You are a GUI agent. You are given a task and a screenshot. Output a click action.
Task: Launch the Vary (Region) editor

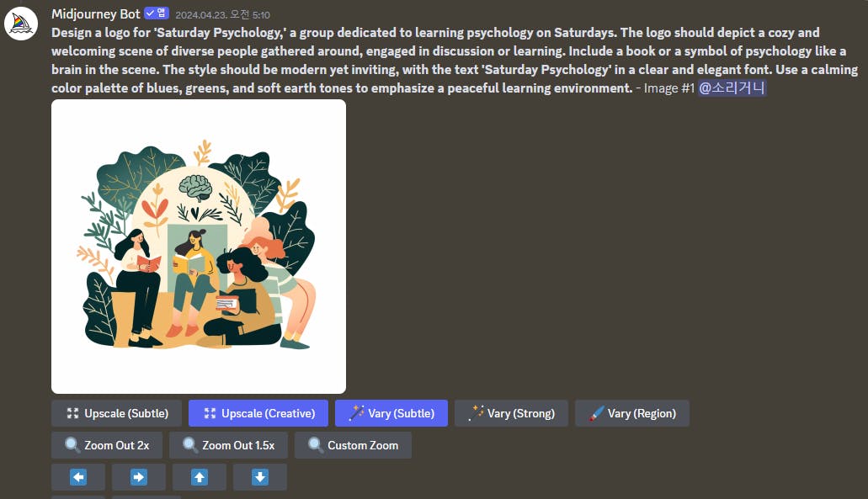632,413
